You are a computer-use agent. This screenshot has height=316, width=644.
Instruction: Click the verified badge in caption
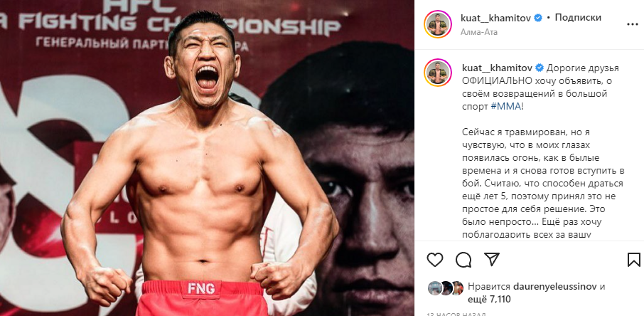[540, 68]
